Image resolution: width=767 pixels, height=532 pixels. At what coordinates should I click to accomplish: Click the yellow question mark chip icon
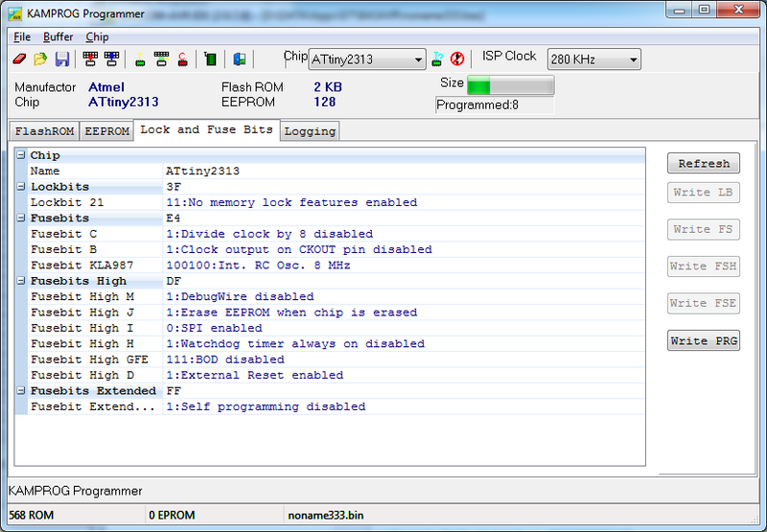point(140,59)
